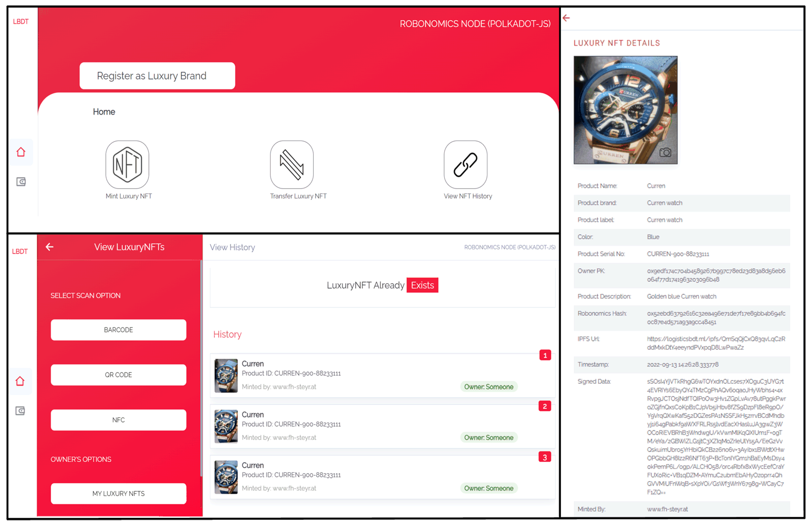The height and width of the screenshot is (525, 812).
Task: Click back arrow above Luxury NFT Details
Action: click(x=566, y=18)
